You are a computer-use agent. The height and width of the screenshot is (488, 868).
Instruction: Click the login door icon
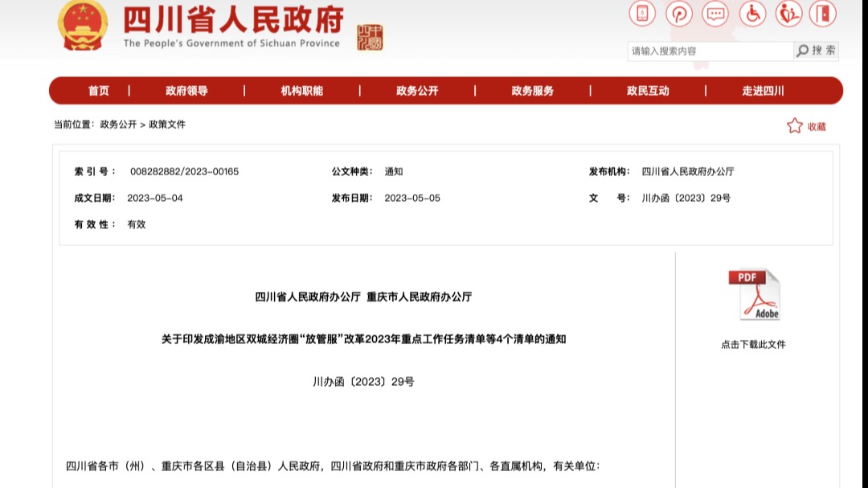[x=822, y=14]
